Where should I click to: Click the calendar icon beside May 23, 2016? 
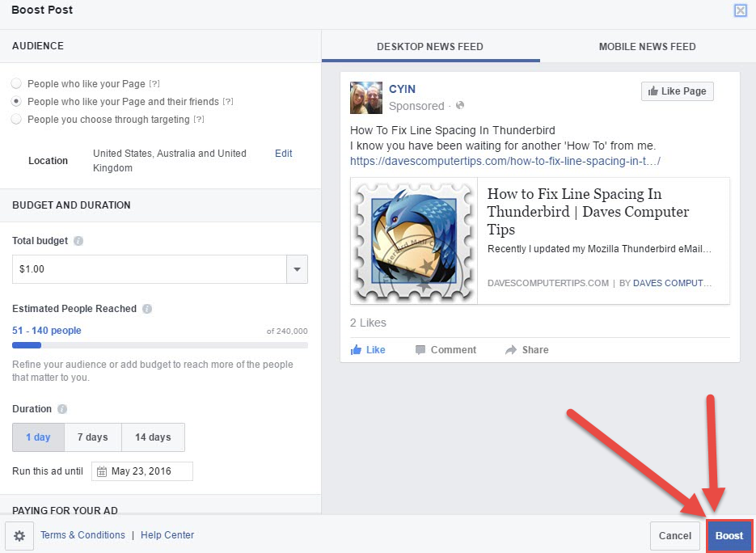[x=101, y=471]
